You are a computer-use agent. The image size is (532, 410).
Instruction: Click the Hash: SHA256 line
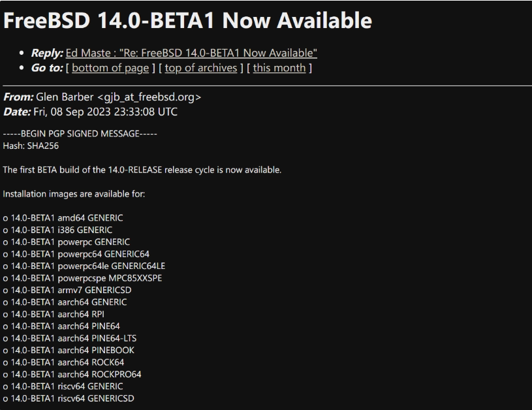coord(31,146)
